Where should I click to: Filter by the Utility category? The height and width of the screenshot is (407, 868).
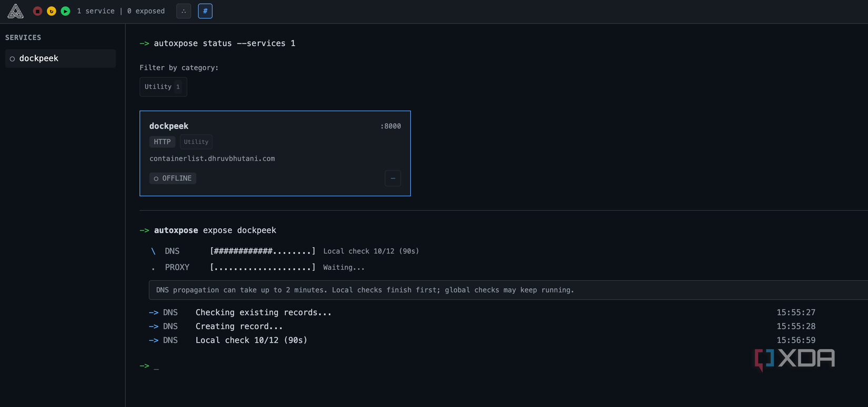point(163,87)
